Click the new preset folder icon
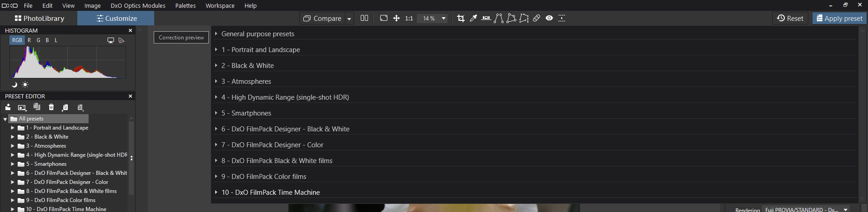 [x=65, y=107]
